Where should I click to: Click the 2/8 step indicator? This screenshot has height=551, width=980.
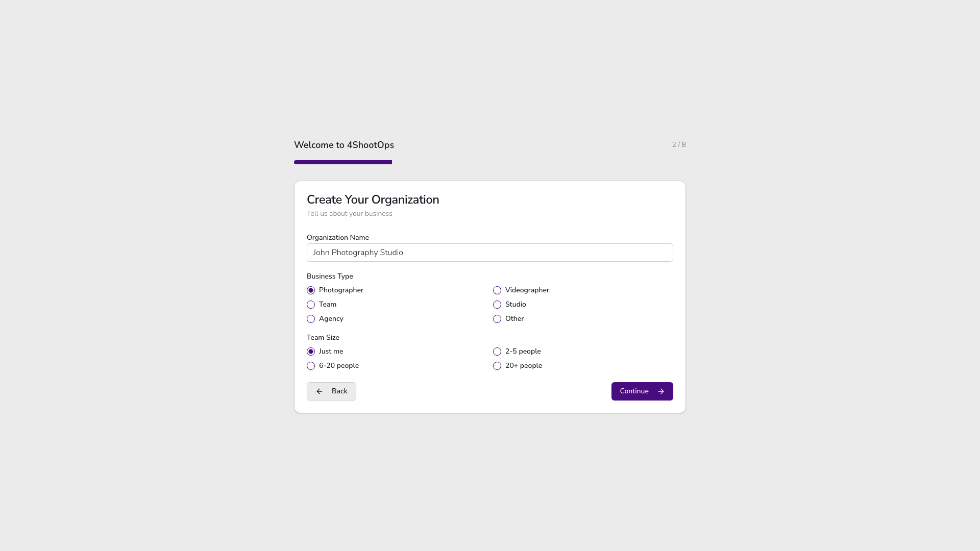coord(679,144)
